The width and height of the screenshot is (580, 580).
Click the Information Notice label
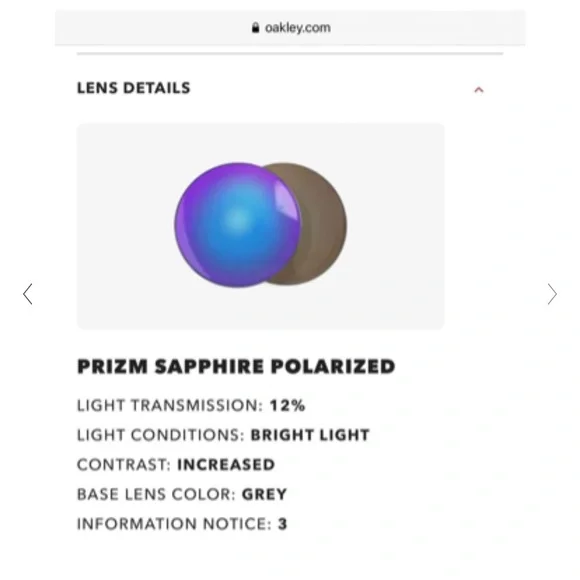pyautogui.click(x=174, y=524)
